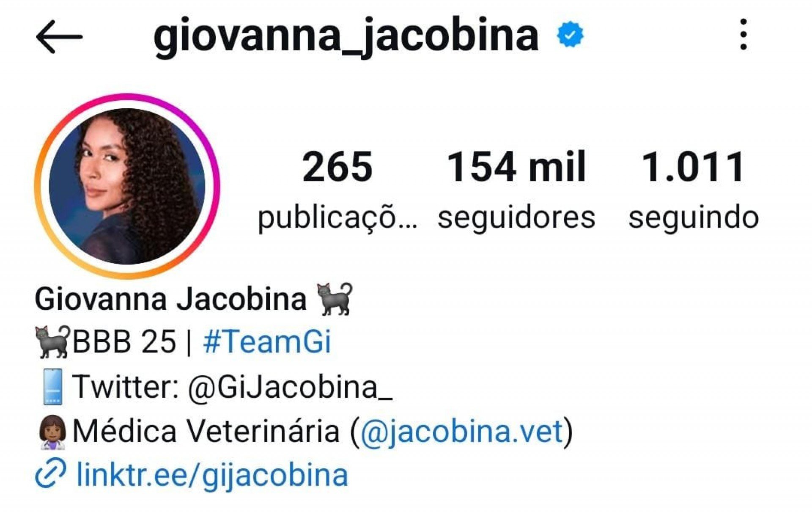The width and height of the screenshot is (812, 512).
Task: Show the 1.011 seguindo list
Action: (694, 190)
